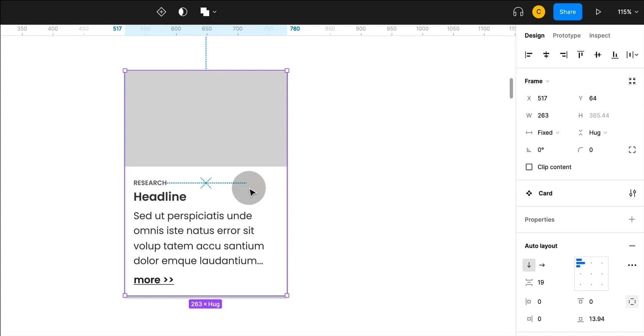644x336 pixels.
Task: Click the align horizontal centers icon
Action: pyautogui.click(x=546, y=55)
